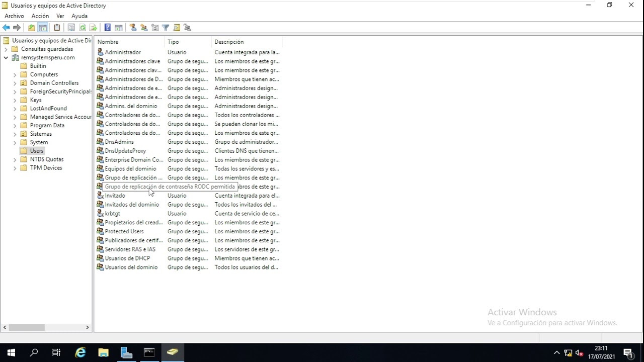Open the Windows Start menu
Screen dimensions: 644x362
tap(11, 352)
